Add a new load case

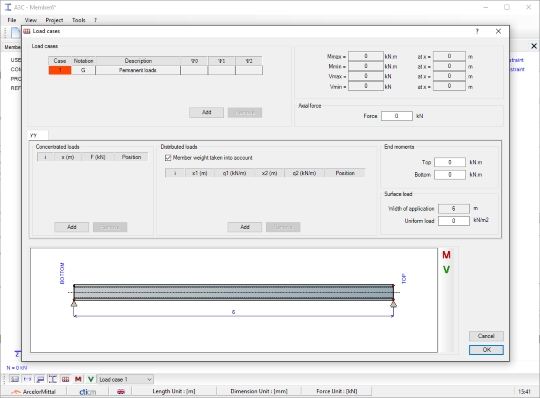point(207,112)
